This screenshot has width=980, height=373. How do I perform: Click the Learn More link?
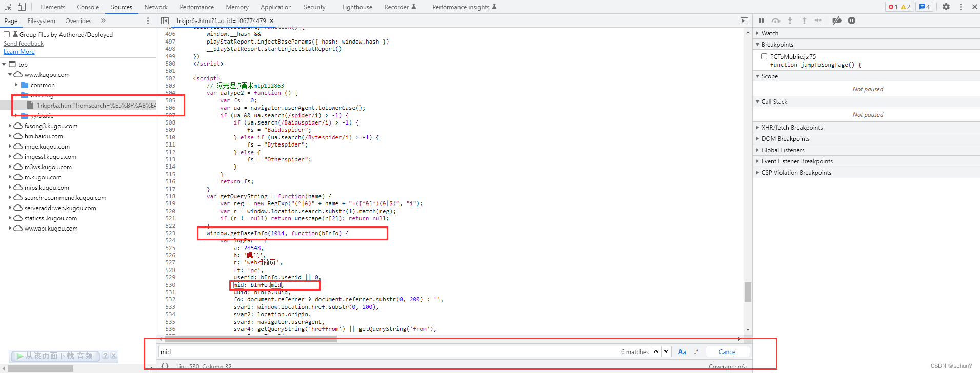pos(19,52)
